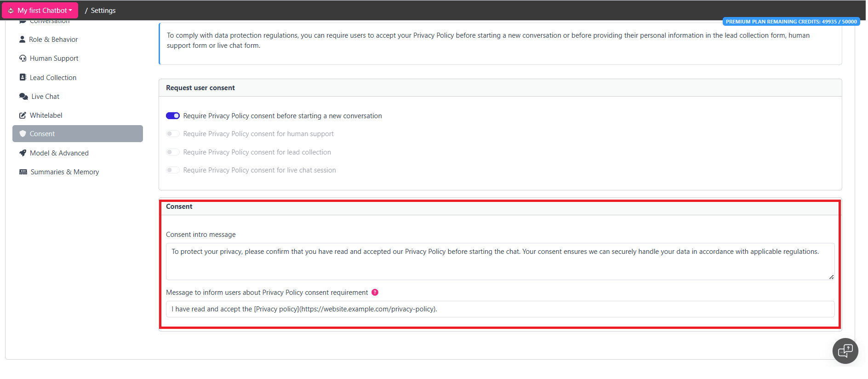Click the Lead Collection contact book icon
Screen dimensions: 868x379
[23, 77]
